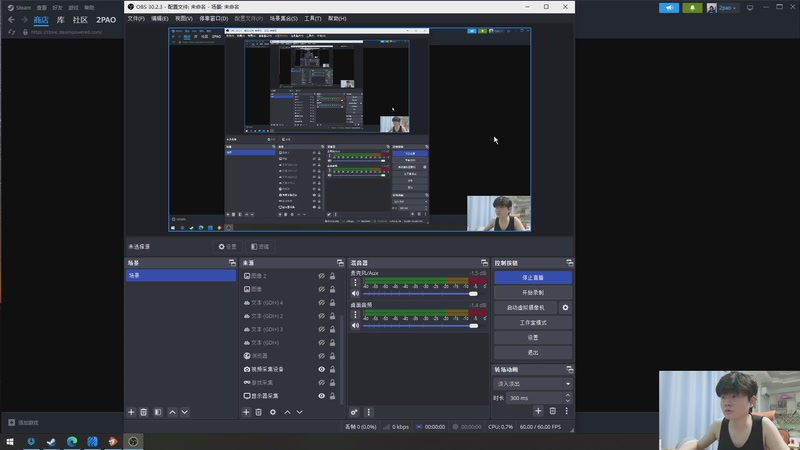Add a new scene with plus icon
Viewport: 800px width, 450px height.
131,412
